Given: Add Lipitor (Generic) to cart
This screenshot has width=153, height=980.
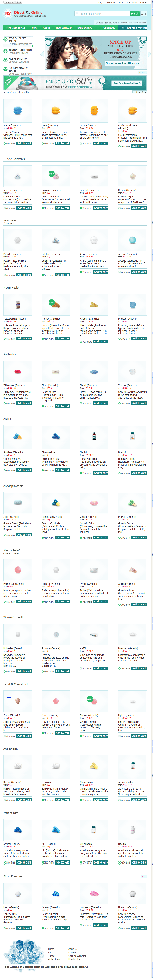Looking at the screenshot, I should point(139,736).
